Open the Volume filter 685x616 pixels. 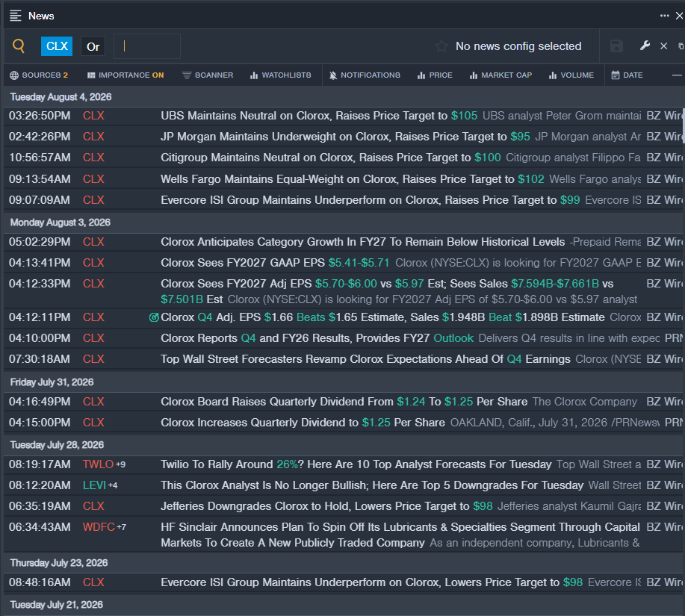click(x=571, y=75)
